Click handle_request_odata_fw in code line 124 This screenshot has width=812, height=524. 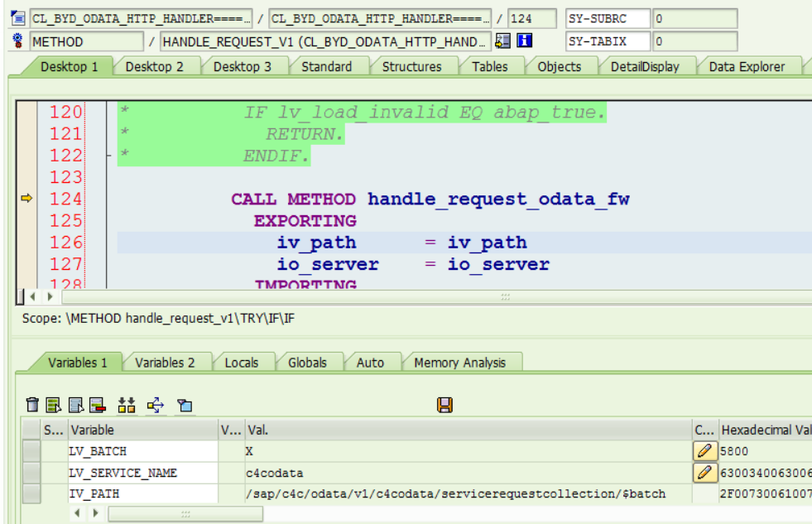coord(498,199)
